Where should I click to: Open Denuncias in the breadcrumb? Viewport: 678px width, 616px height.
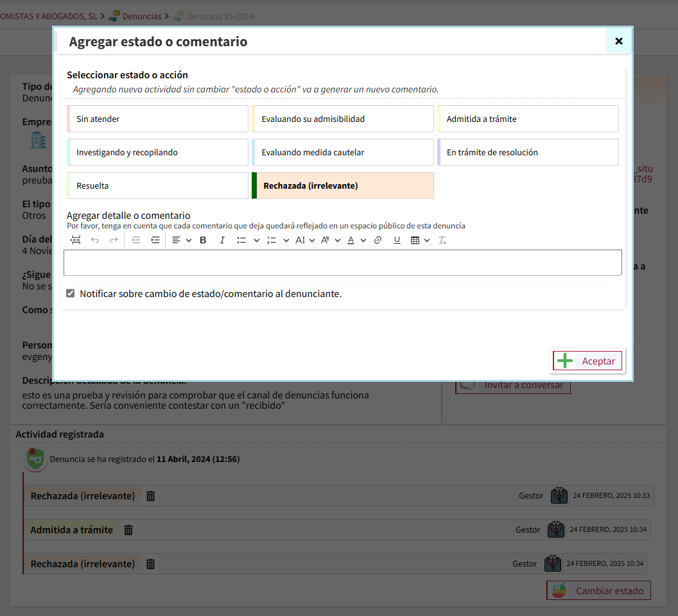pyautogui.click(x=141, y=15)
